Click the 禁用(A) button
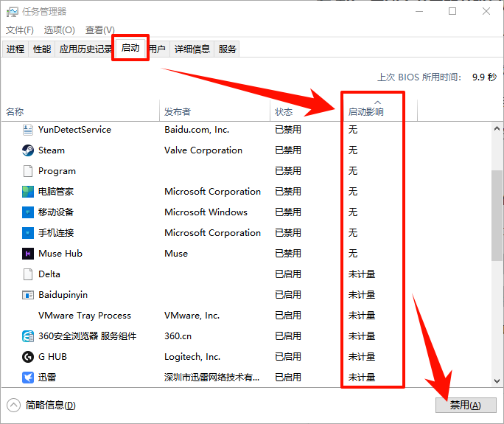The width and height of the screenshot is (504, 424). tap(466, 405)
